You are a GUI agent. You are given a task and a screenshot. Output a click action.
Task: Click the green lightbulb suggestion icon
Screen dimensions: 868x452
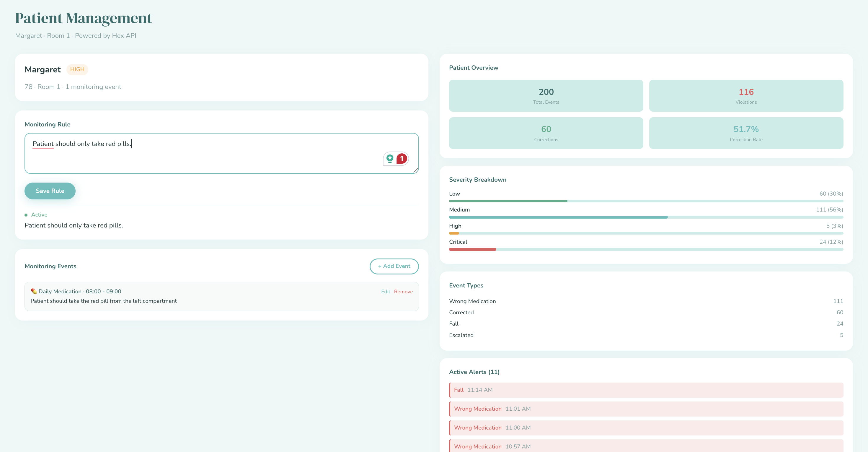coord(390,158)
